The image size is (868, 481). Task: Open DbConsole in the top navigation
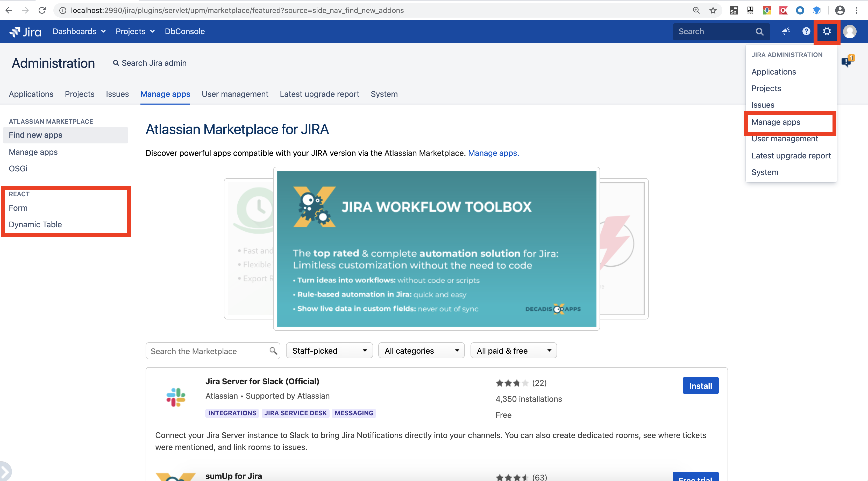[x=185, y=31]
